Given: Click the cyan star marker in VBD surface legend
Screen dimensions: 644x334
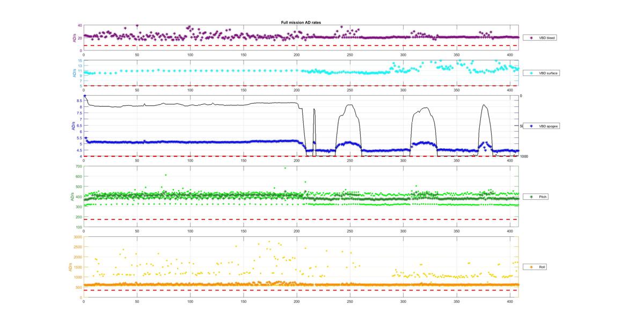Looking at the screenshot, I should point(531,72).
